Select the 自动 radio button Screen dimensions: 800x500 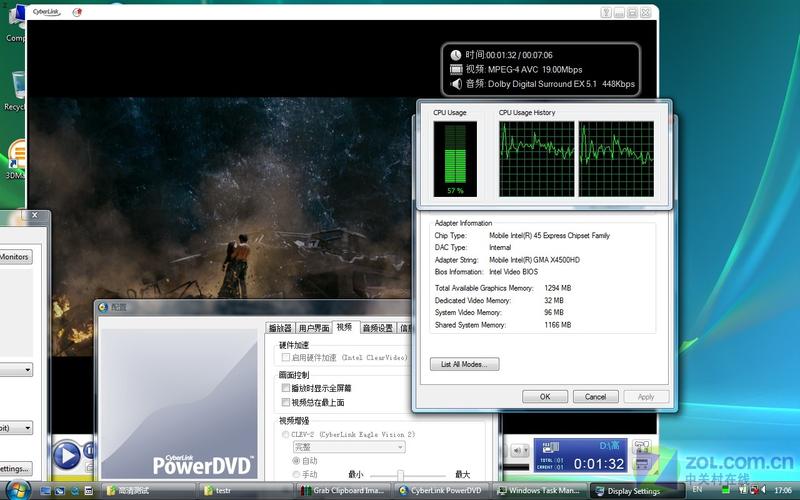[296, 461]
